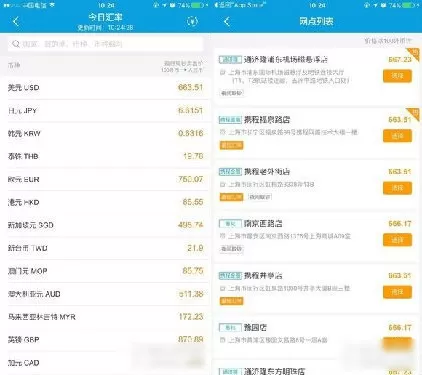The width and height of the screenshot is (422, 375).
Task: Select the 通济隆浦东机场 branch button
Action: pyautogui.click(x=397, y=76)
